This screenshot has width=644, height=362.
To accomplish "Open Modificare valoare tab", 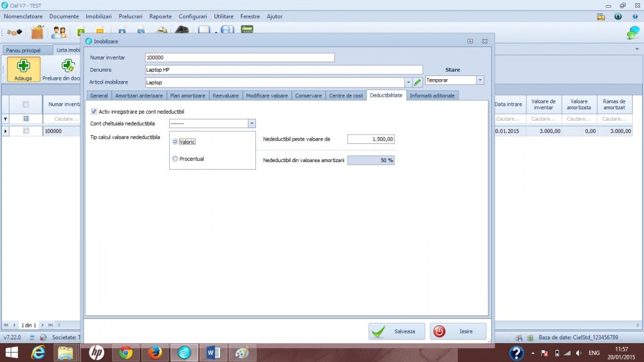I will point(267,96).
